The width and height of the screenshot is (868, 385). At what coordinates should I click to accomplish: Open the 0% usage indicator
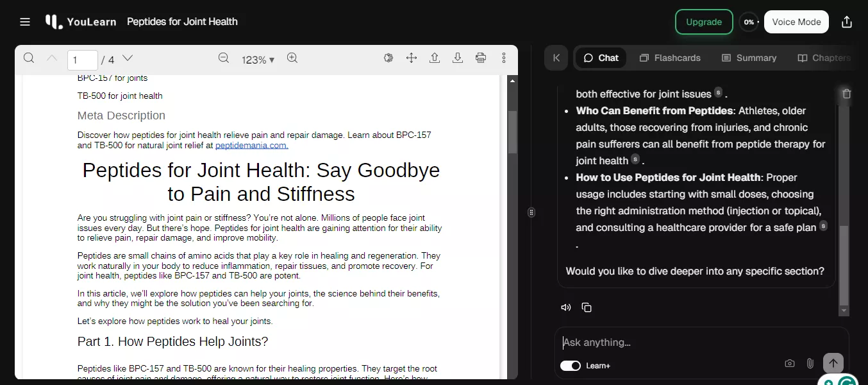pos(749,22)
